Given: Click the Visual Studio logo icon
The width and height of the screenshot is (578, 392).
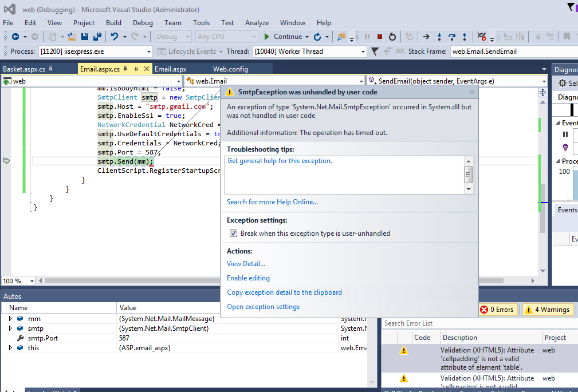Looking at the screenshot, I should [10, 9].
